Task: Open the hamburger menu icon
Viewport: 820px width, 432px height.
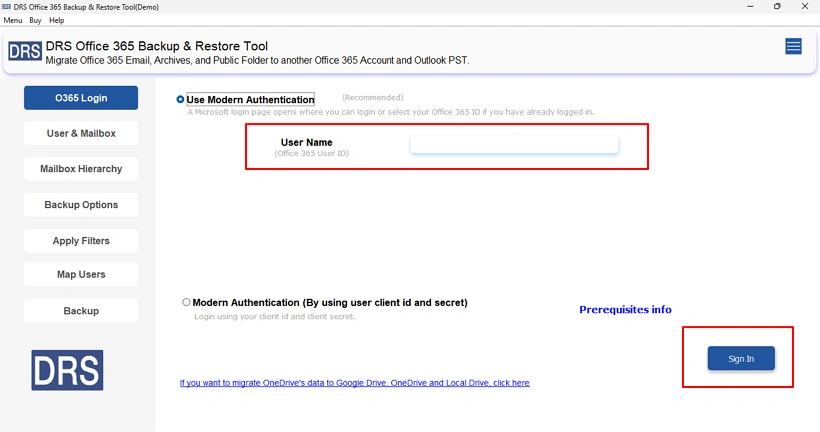Action: click(793, 46)
